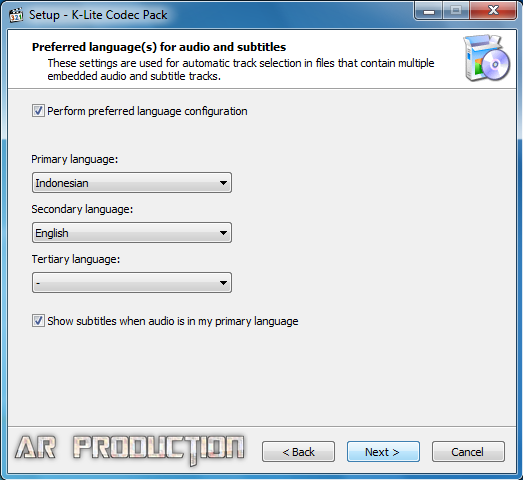Click the < Back button
This screenshot has height=480, width=523.
click(298, 452)
